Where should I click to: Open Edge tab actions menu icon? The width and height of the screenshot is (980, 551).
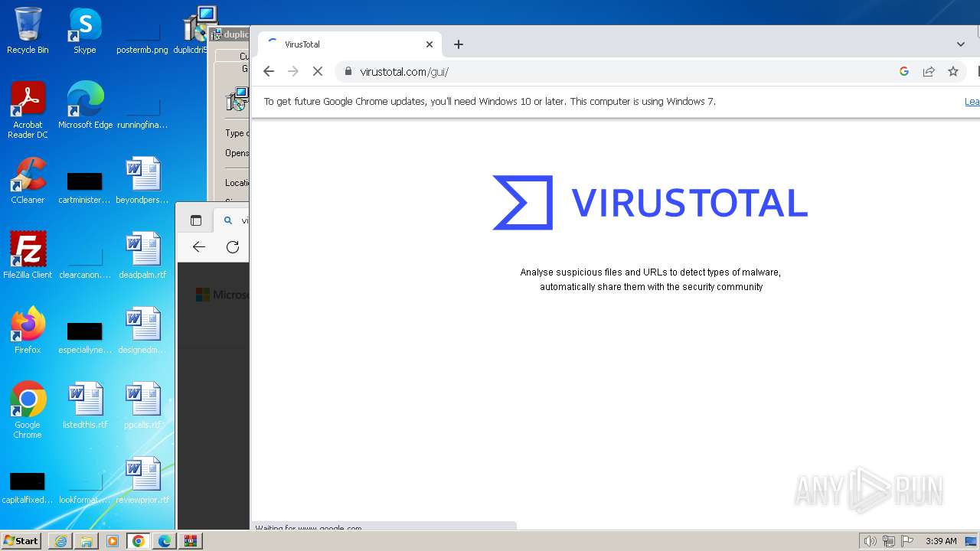[x=196, y=220]
